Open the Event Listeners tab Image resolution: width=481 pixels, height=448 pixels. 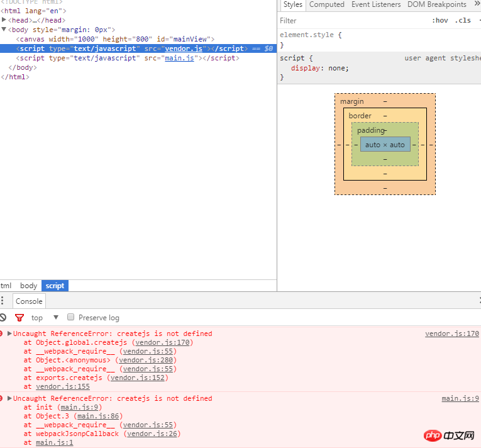376,4
